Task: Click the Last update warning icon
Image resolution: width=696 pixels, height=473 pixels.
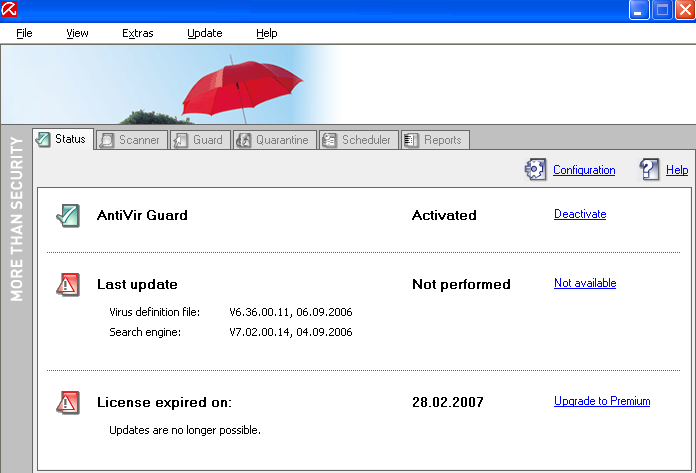Action: pyautogui.click(x=68, y=284)
